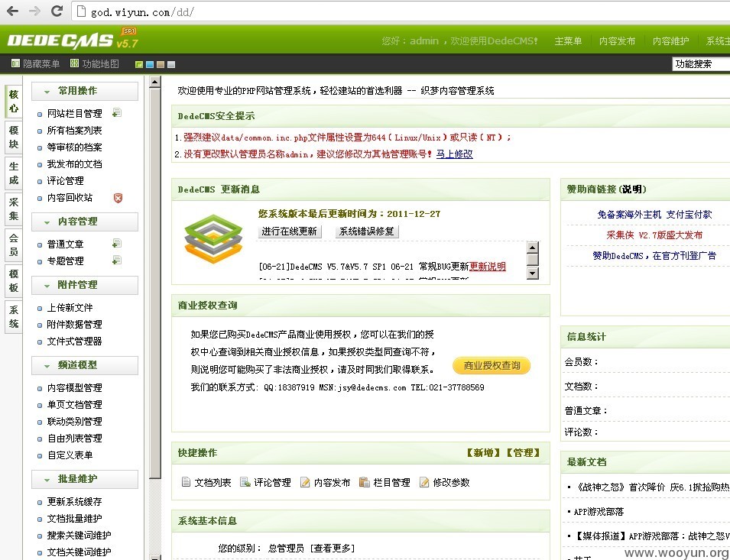Click the 进行在线更新 button

click(290, 231)
